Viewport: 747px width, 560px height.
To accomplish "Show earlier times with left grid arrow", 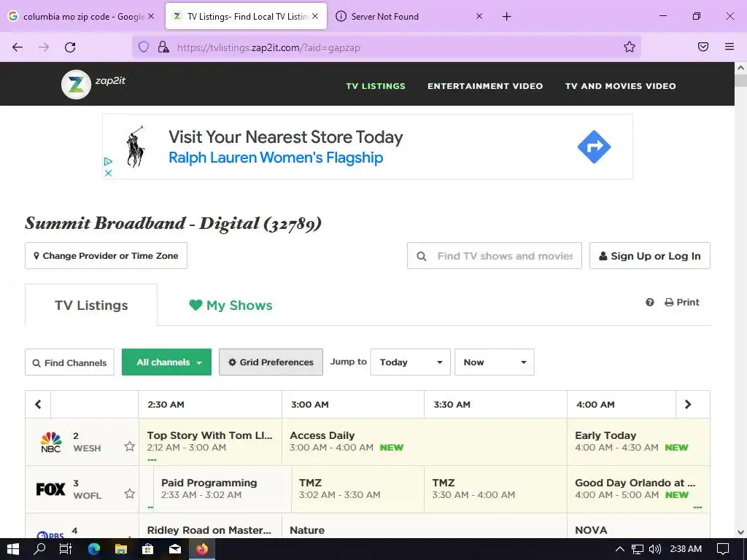I will pos(38,404).
